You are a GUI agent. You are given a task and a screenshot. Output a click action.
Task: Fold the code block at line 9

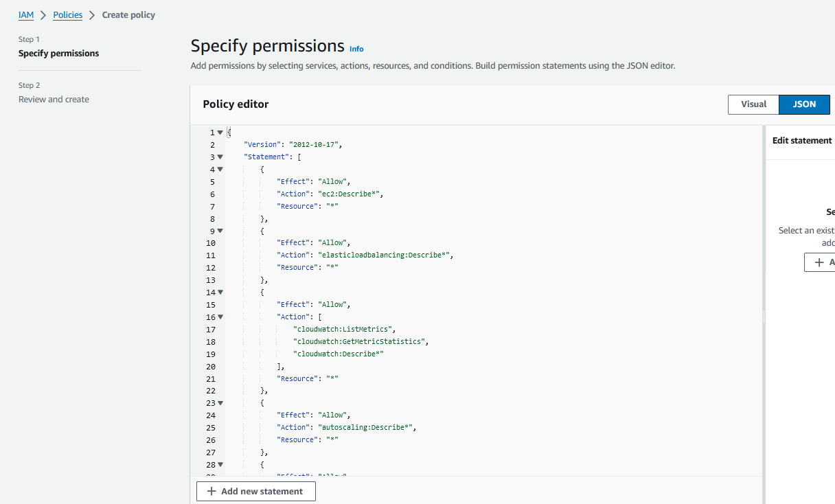tap(220, 231)
